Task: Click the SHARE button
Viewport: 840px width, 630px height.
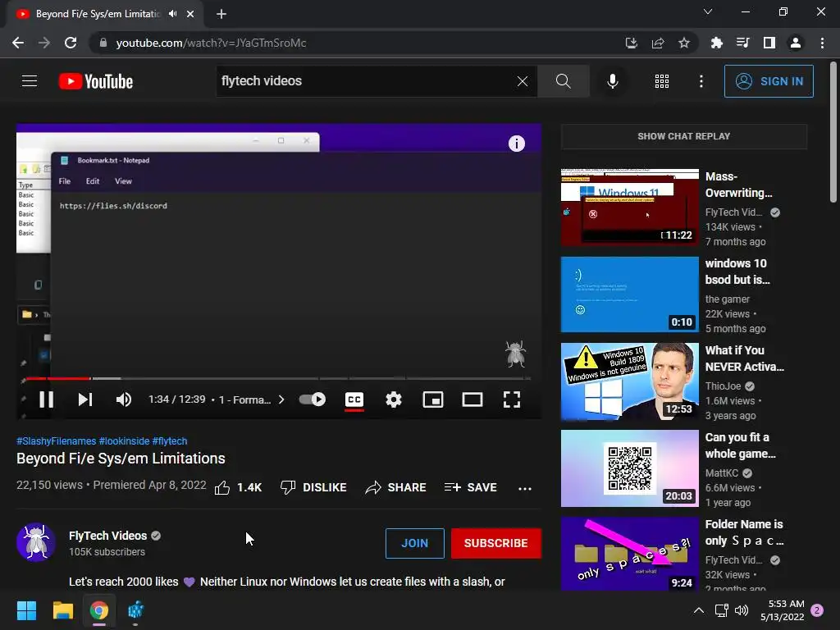Action: coord(395,487)
